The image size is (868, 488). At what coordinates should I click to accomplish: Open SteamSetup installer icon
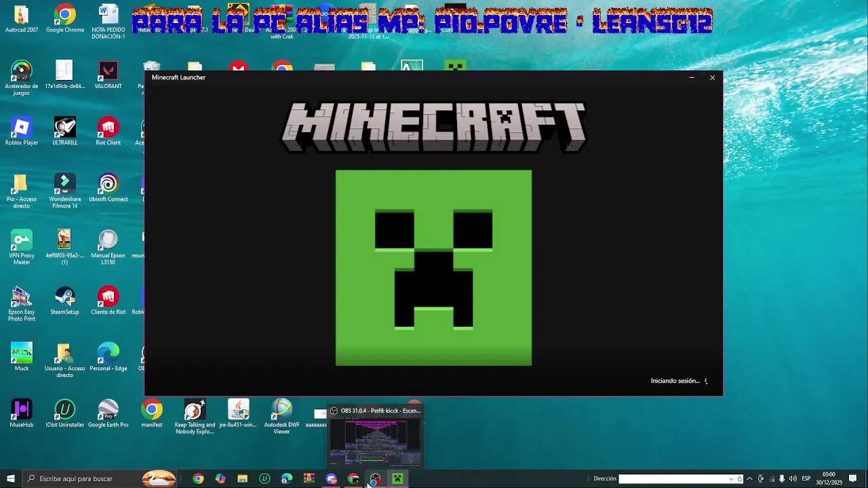(x=65, y=300)
